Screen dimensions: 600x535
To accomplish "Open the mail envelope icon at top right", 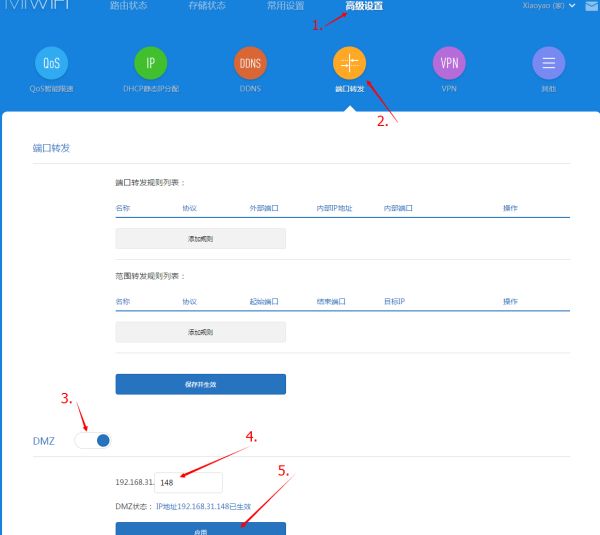I will click(x=592, y=6).
